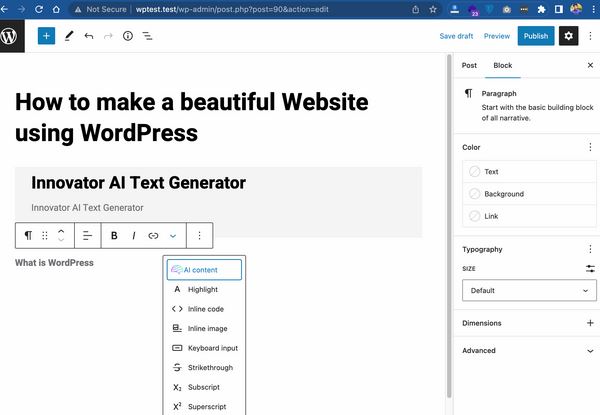Change block type via paragraph icon
Image resolution: width=600 pixels, height=415 pixels.
28,236
